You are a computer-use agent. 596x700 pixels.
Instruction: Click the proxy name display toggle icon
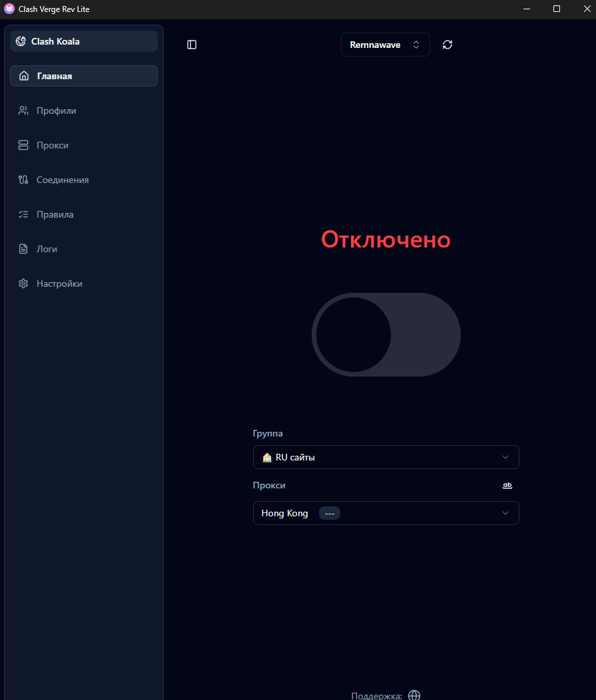click(x=507, y=486)
